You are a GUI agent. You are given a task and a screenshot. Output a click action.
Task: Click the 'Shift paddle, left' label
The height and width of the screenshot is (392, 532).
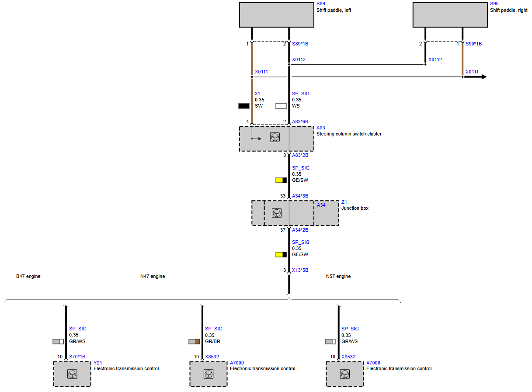[334, 10]
